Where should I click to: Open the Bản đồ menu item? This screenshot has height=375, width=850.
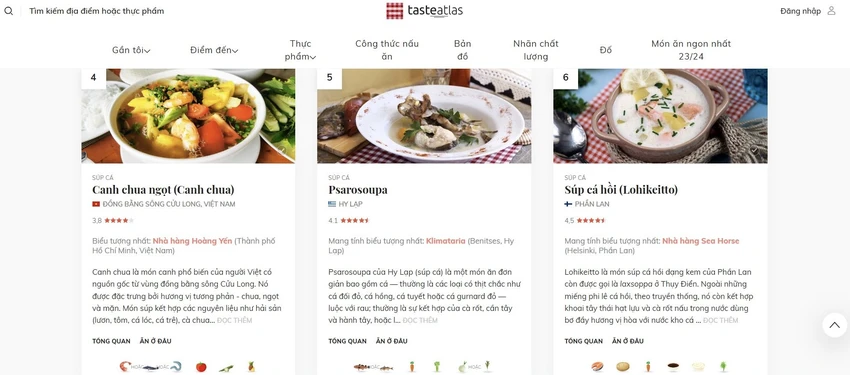[x=462, y=50]
